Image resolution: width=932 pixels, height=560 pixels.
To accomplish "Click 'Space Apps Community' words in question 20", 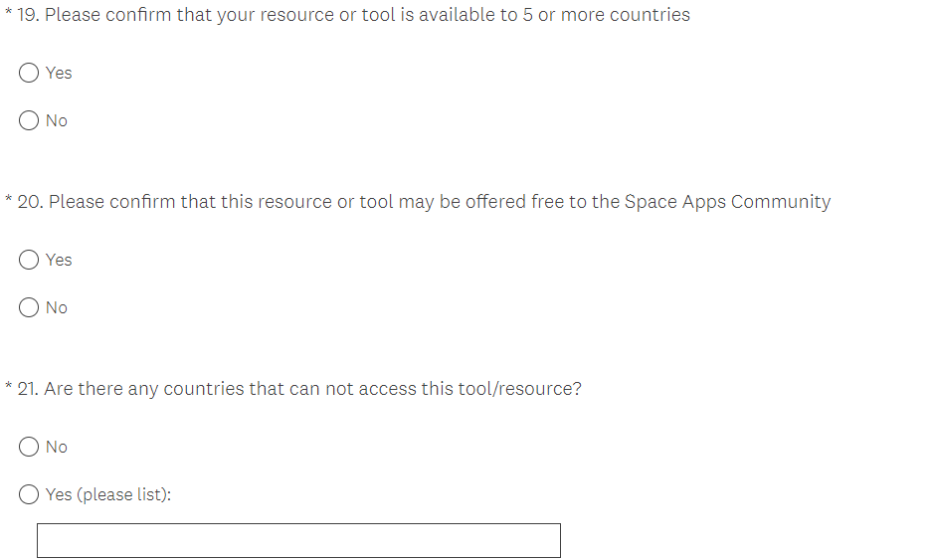I will [727, 202].
